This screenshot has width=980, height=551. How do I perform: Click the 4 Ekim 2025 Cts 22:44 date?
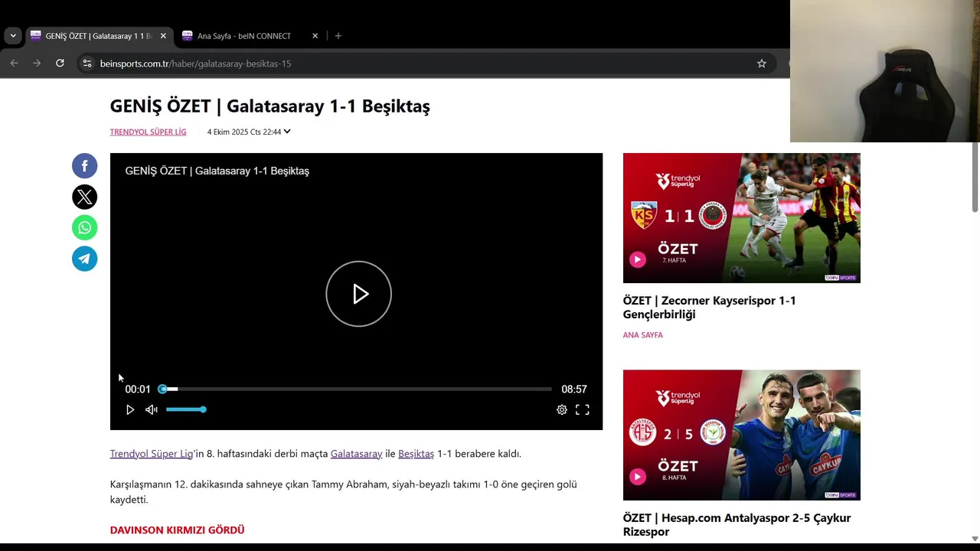tap(244, 132)
